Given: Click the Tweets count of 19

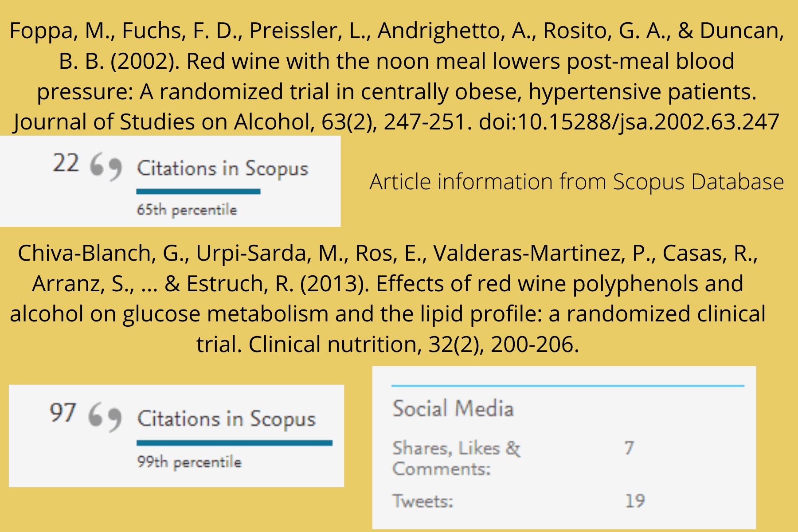Looking at the screenshot, I should click(635, 501).
